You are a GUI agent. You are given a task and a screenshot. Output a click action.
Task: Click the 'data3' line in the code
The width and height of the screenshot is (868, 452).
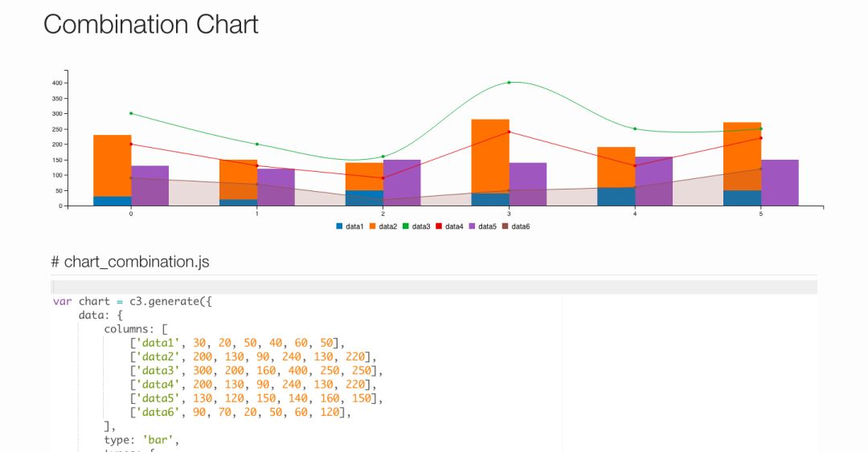(257, 371)
